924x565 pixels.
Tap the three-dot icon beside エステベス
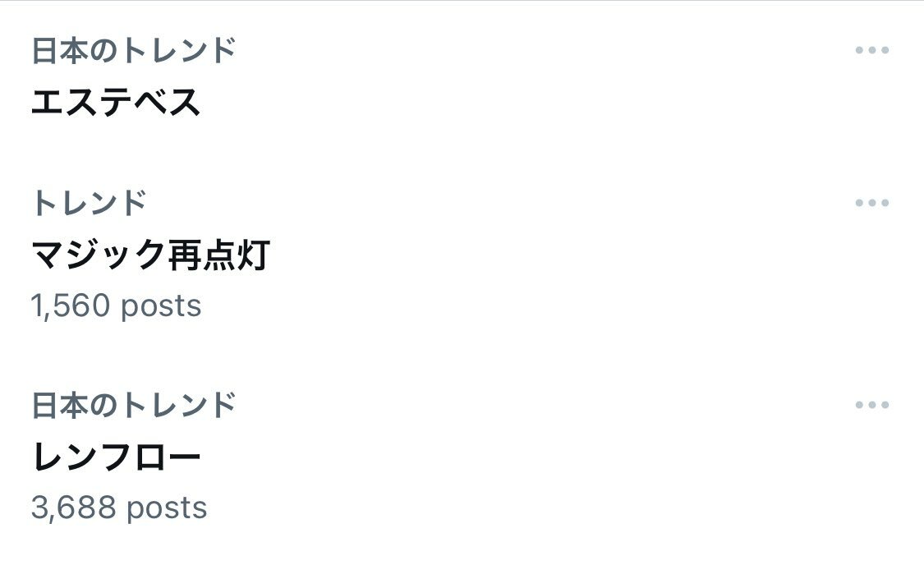871,50
